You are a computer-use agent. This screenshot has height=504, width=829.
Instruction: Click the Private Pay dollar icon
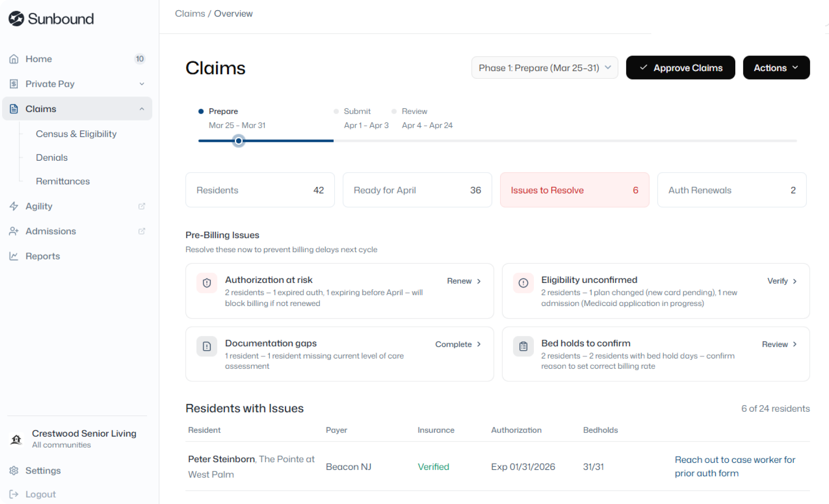click(x=13, y=84)
